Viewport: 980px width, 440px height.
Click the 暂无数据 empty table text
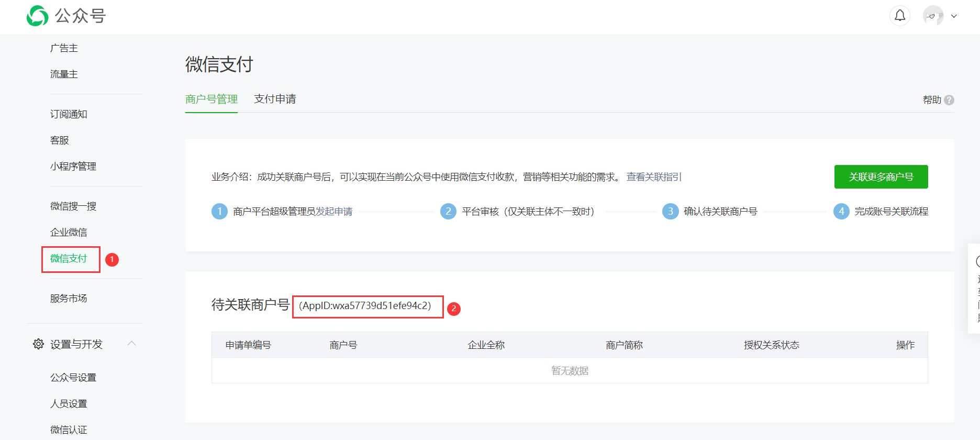pos(570,371)
